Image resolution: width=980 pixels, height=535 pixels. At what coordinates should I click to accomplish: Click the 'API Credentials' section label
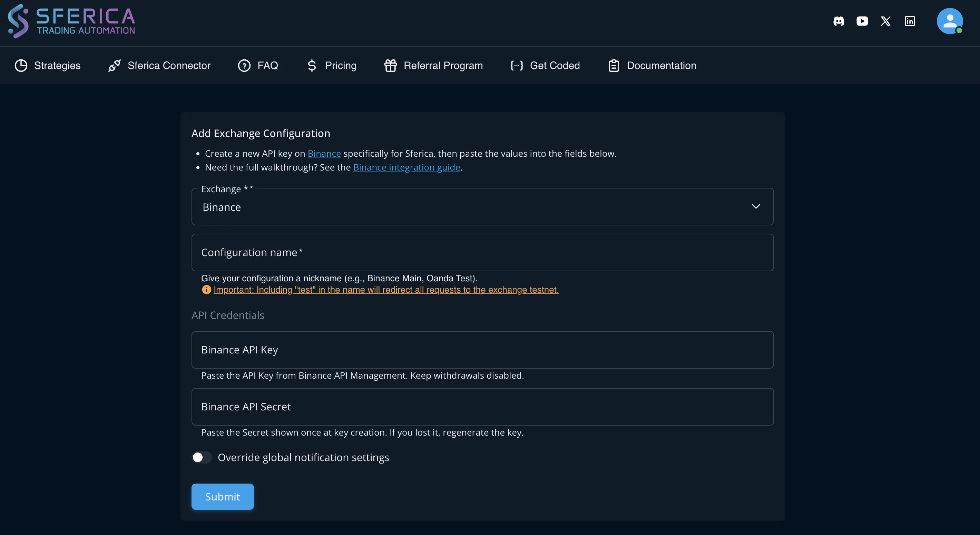(x=228, y=315)
